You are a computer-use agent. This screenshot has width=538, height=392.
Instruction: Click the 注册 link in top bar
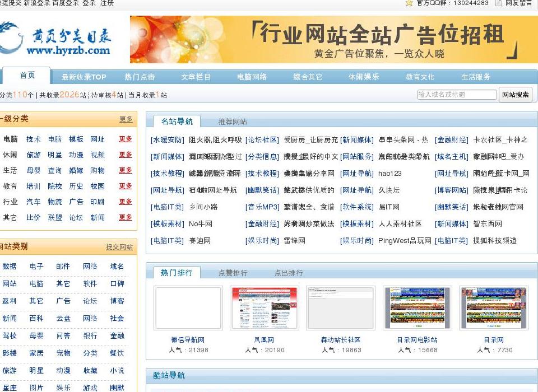107,3
